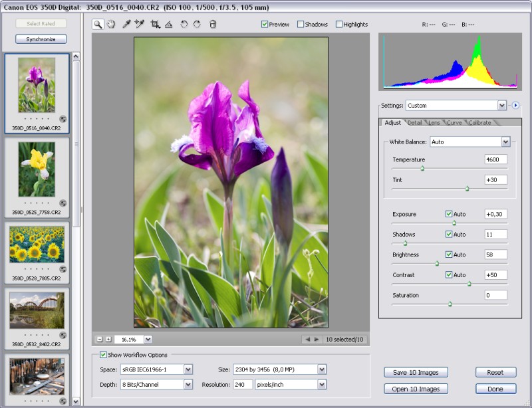The height and width of the screenshot is (408, 532).
Task: Pick the White Balance eyedropper tool
Action: 126,25
